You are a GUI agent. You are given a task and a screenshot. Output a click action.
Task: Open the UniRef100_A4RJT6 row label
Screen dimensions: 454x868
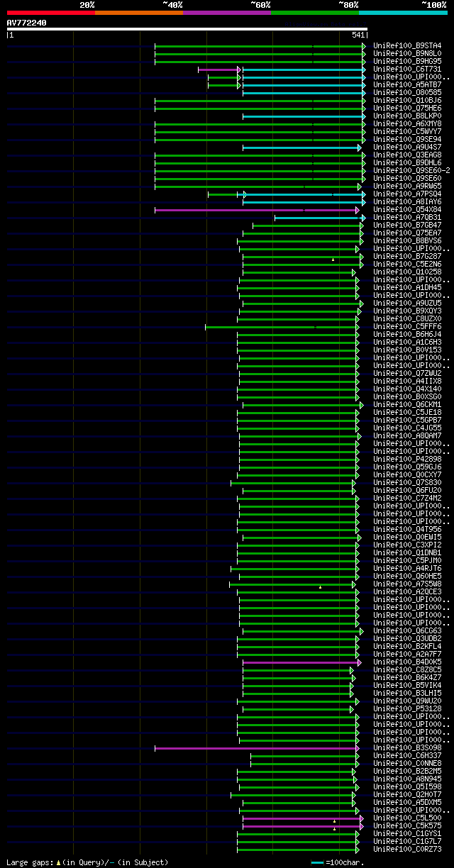click(x=407, y=569)
